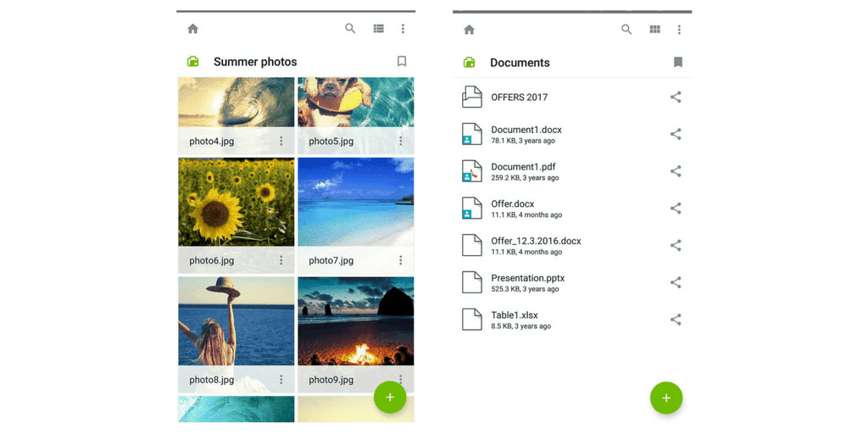This screenshot has width=868, height=434.
Task: Share Table1.xlsx
Action: click(x=676, y=320)
